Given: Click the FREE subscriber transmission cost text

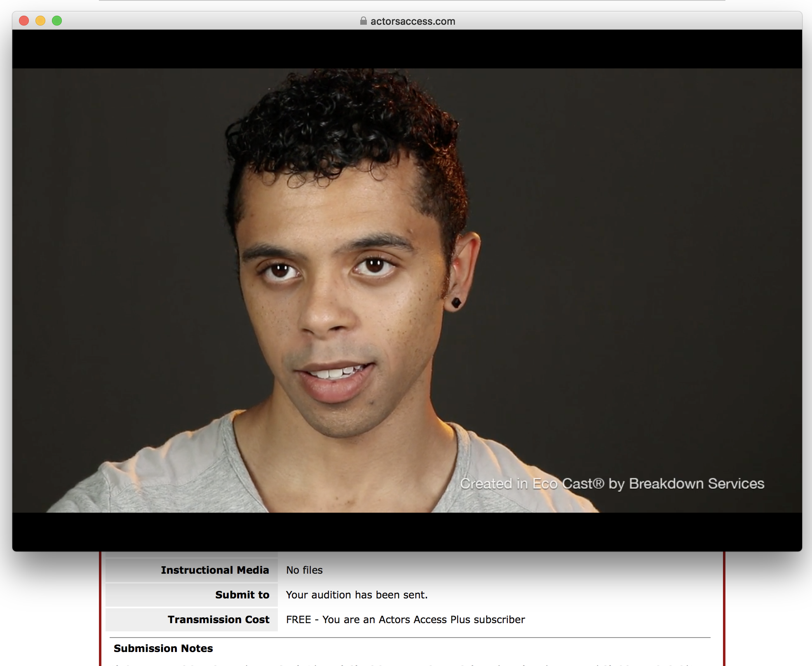Looking at the screenshot, I should pos(405,619).
